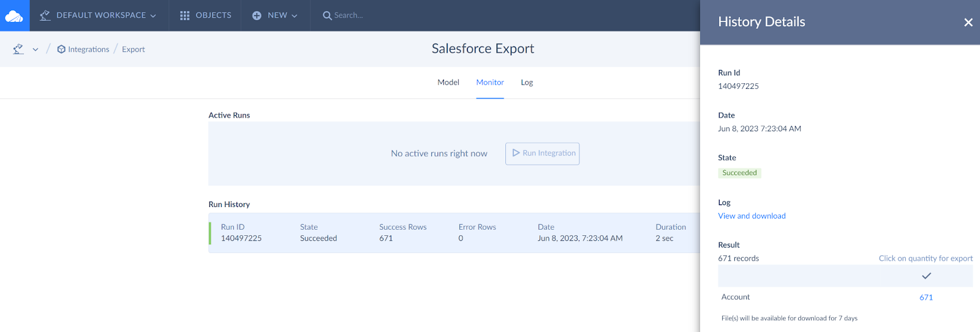Image resolution: width=980 pixels, height=332 pixels.
Task: Switch to the Log tab
Action: coord(527,82)
